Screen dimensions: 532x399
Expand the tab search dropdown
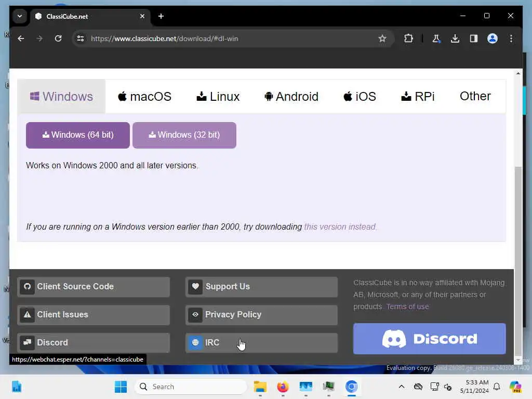(20, 16)
